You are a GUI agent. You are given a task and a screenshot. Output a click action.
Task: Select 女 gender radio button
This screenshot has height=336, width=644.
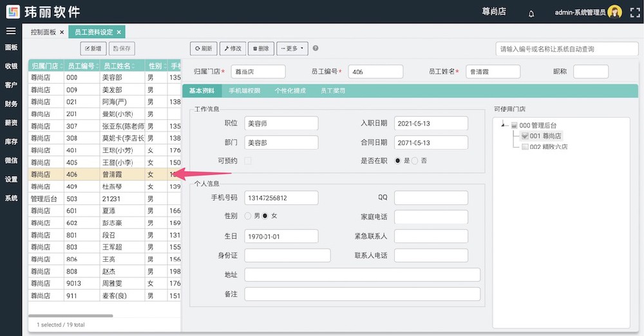[265, 215]
